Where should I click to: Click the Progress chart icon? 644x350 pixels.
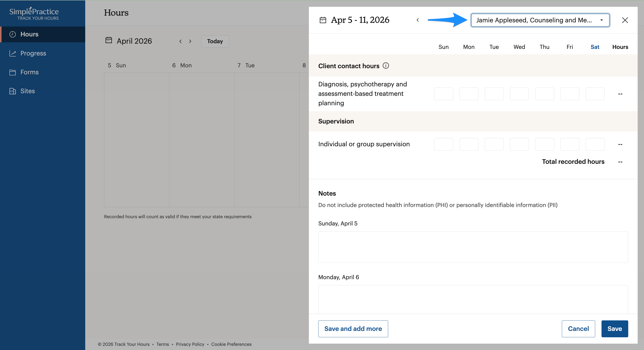[12, 53]
